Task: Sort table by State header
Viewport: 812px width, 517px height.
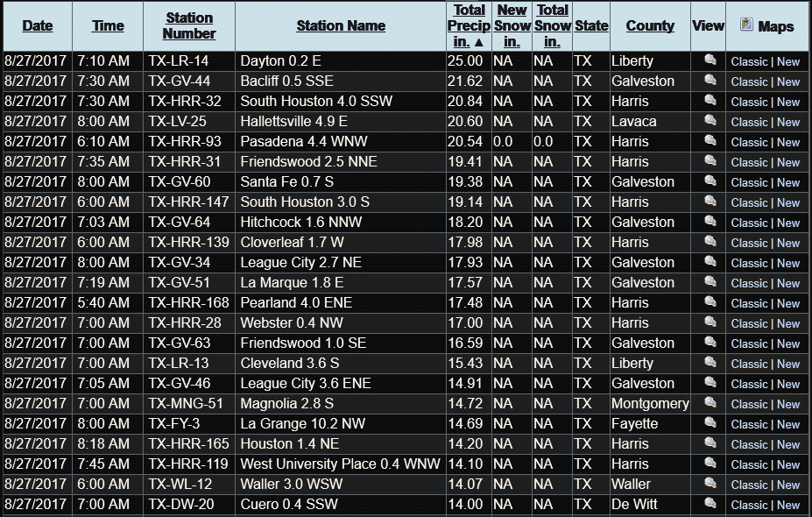Action: click(x=591, y=26)
